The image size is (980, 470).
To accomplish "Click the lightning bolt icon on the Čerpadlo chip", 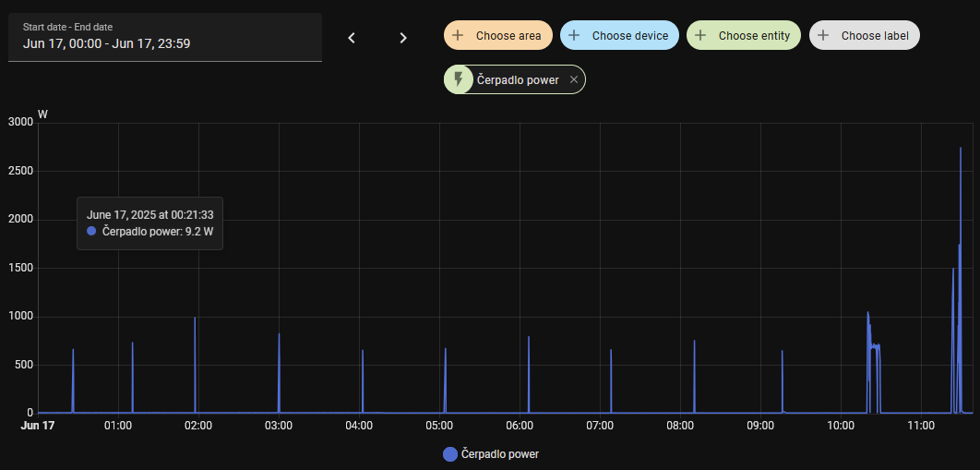I will [459, 80].
